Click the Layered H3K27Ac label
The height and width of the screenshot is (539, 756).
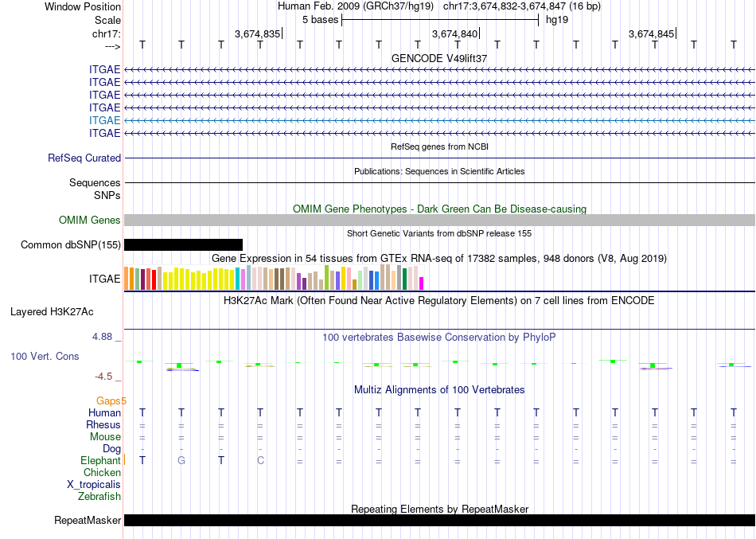click(x=52, y=312)
